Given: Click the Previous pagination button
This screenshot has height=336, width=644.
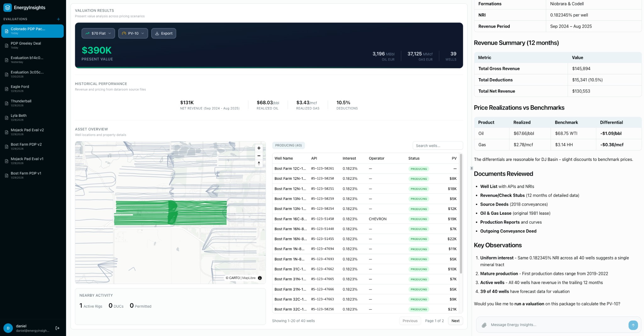Looking at the screenshot, I should click(x=410, y=321).
